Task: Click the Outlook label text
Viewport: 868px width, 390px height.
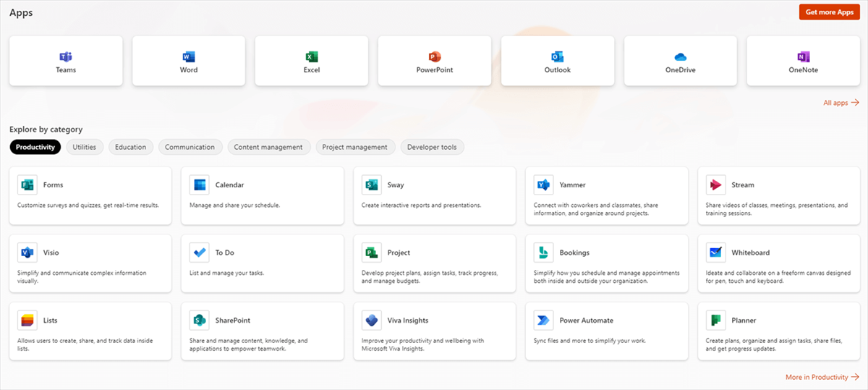Action: [x=558, y=70]
